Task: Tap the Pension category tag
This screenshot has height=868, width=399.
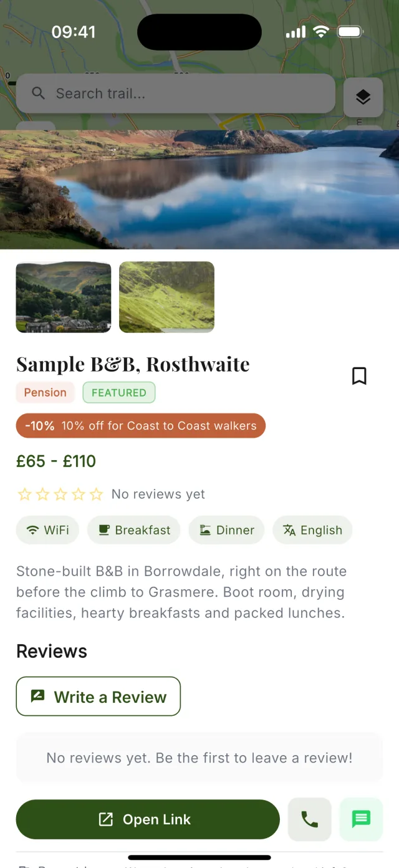Action: [x=45, y=392]
